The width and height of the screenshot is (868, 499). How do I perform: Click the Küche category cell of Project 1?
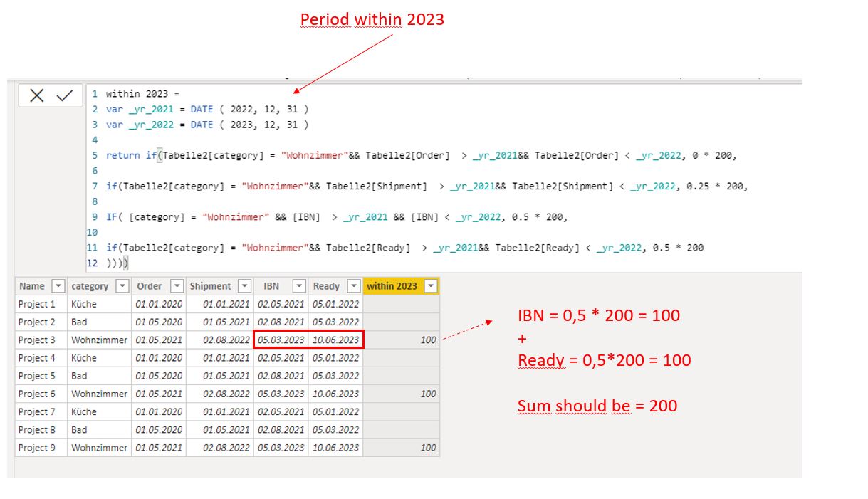(100, 304)
